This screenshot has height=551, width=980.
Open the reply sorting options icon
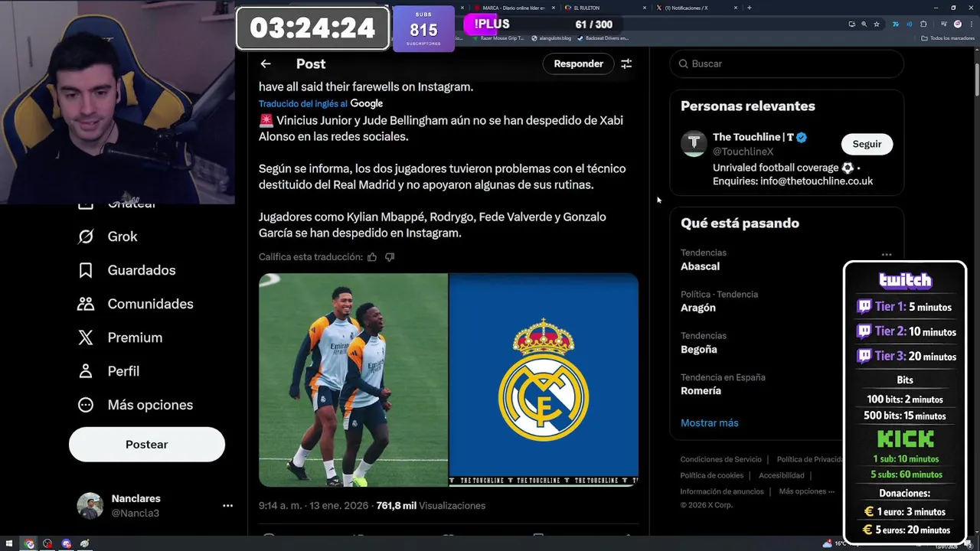[626, 64]
